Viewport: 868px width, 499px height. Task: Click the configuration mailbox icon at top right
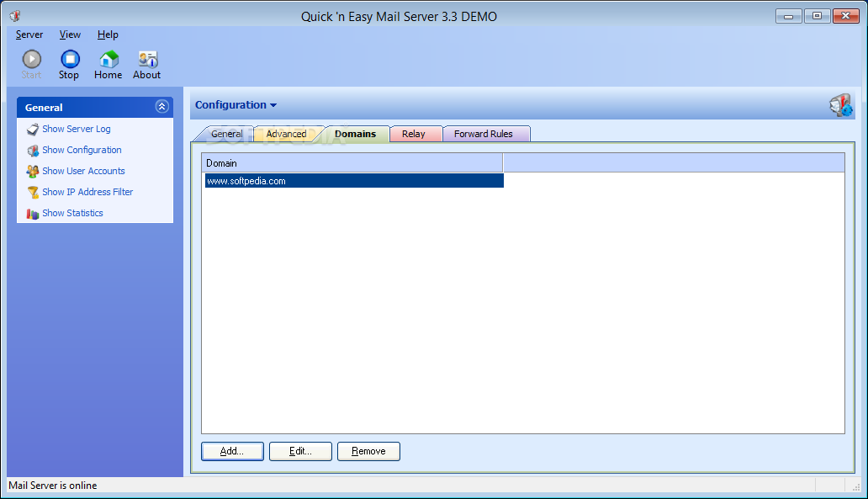click(841, 104)
